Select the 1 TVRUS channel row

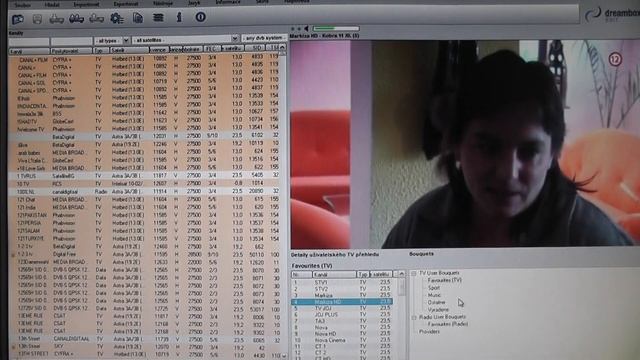tap(144, 176)
